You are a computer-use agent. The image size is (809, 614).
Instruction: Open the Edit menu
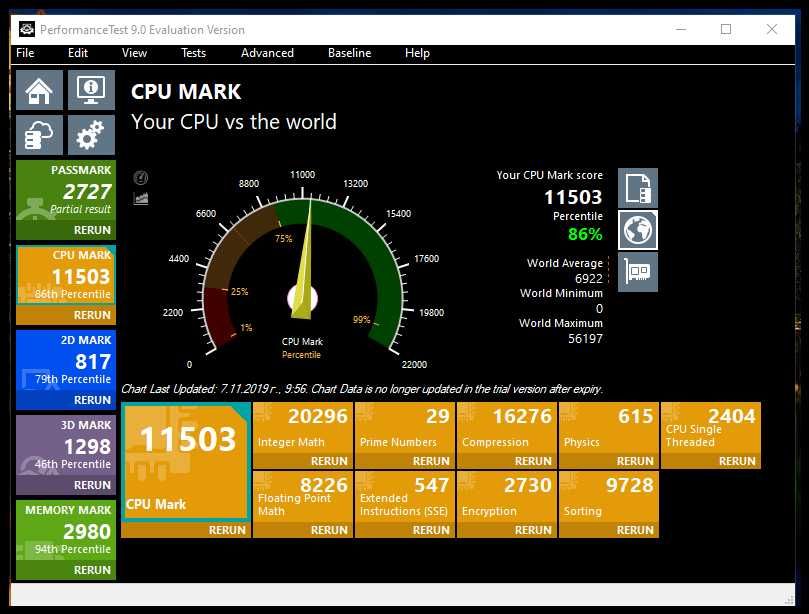tap(78, 53)
